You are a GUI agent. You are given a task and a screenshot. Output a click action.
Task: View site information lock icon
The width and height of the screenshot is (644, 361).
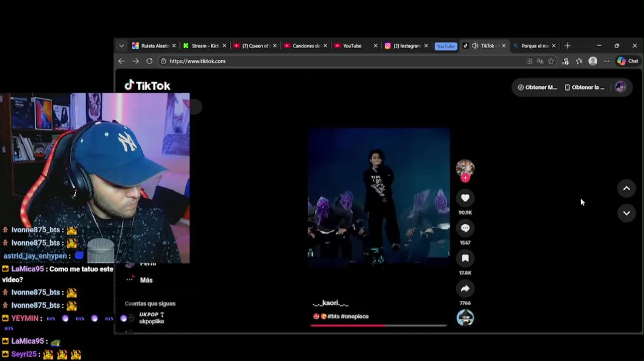pos(163,61)
